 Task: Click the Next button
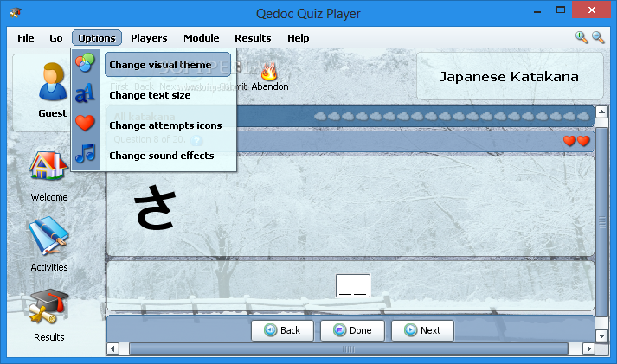pos(422,330)
